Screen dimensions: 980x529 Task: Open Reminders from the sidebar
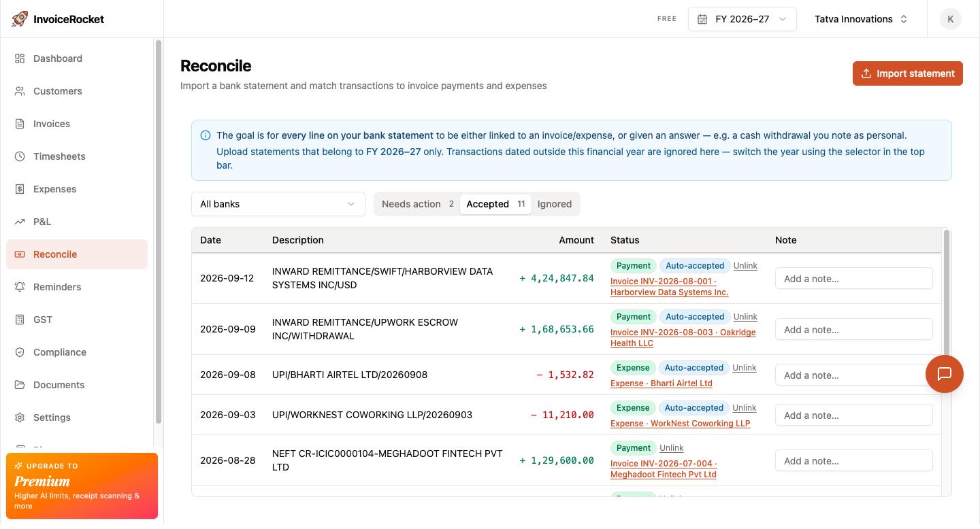tap(77, 287)
